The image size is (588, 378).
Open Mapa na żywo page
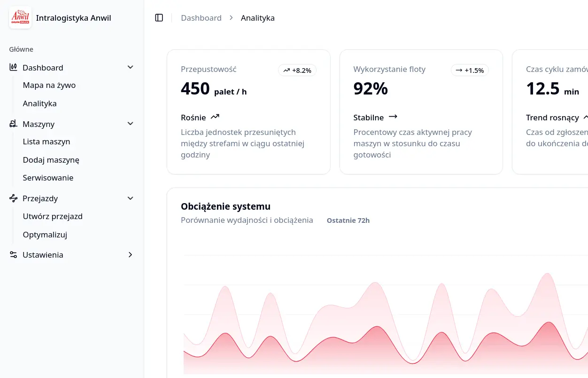pos(49,86)
